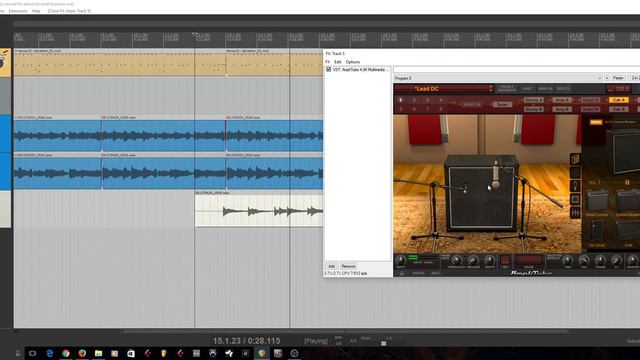Click the AmpliTube Delete preset button

tap(563, 89)
